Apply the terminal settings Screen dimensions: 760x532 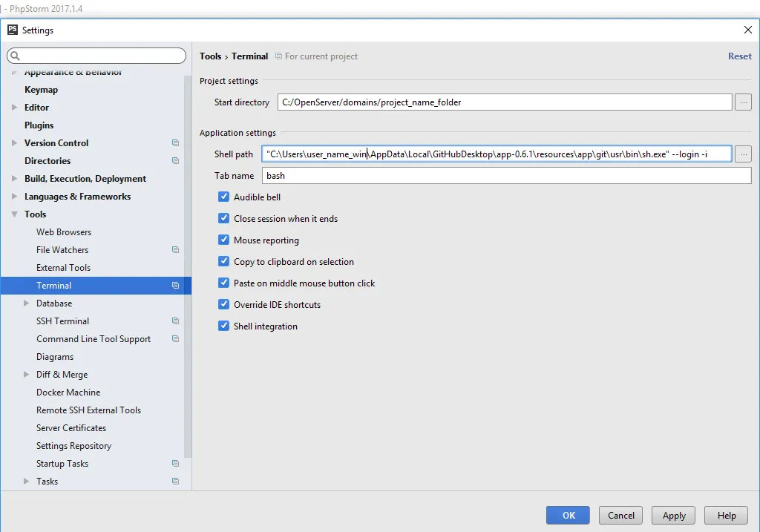[674, 515]
